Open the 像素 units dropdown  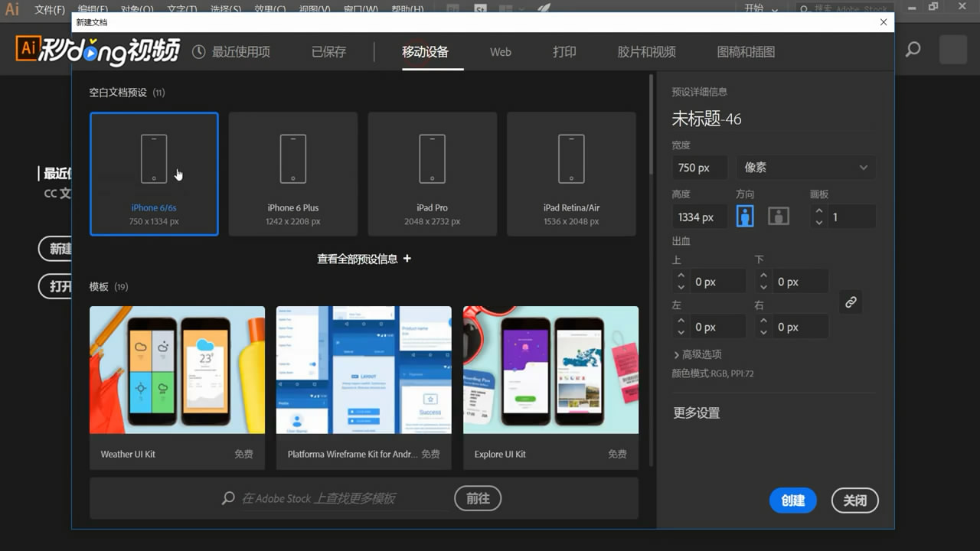click(806, 168)
